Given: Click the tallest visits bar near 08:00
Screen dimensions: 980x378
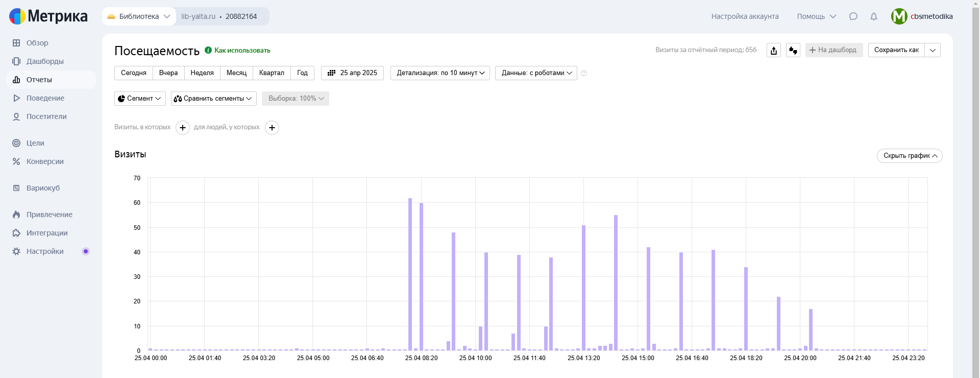Looking at the screenshot, I should [410, 274].
